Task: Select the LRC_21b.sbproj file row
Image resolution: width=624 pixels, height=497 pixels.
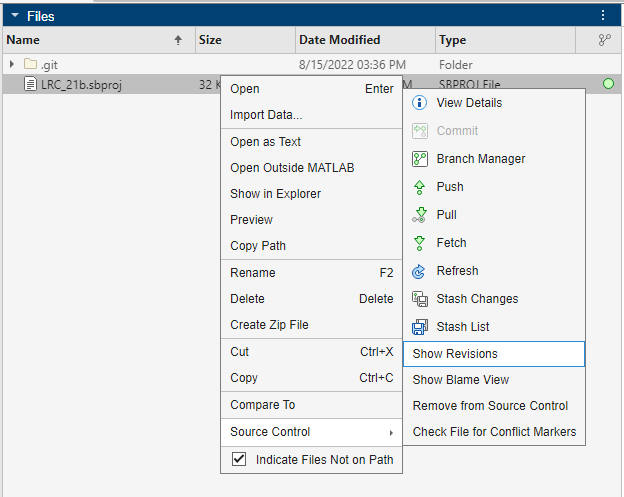Action: (x=80, y=84)
